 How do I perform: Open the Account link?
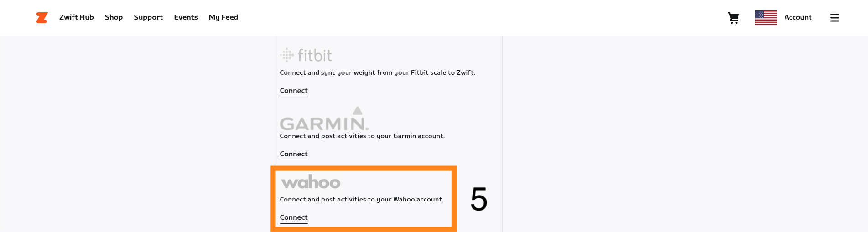798,17
